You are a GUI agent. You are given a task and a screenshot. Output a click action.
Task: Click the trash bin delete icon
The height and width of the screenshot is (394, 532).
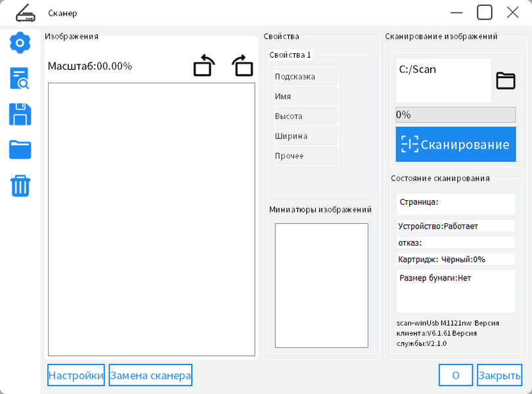point(20,186)
